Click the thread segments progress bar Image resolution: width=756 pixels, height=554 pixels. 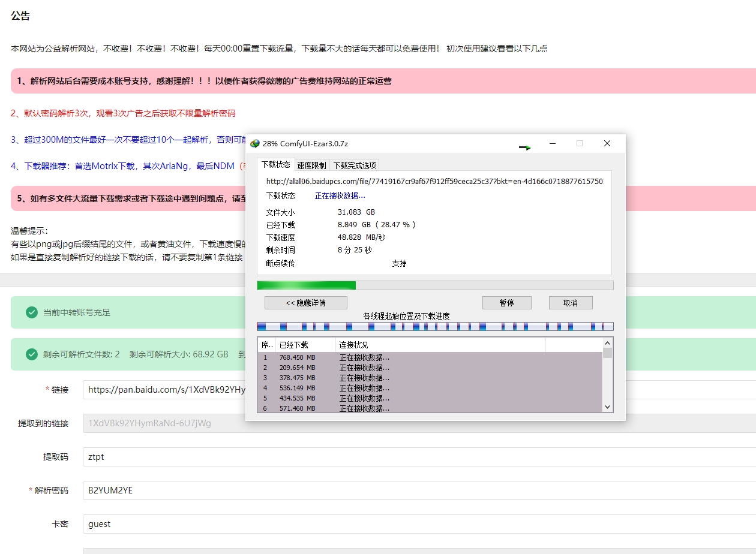tap(435, 326)
